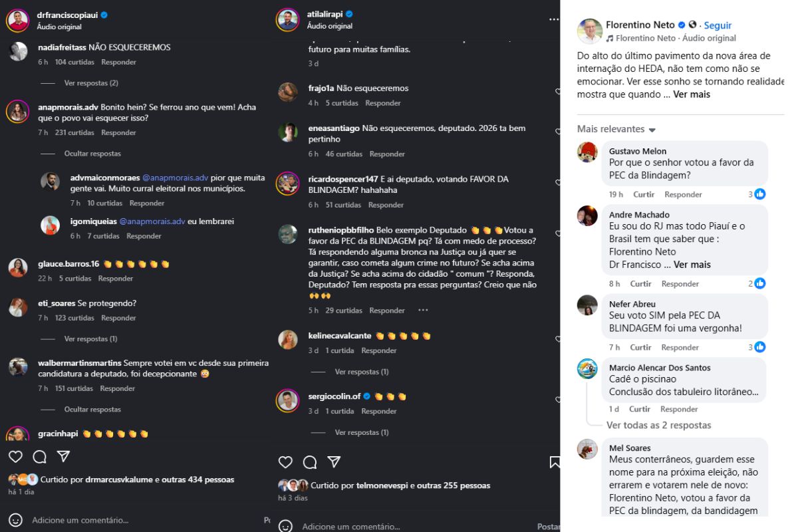Share the drfranciscopiaui post via paper plane

click(63, 457)
